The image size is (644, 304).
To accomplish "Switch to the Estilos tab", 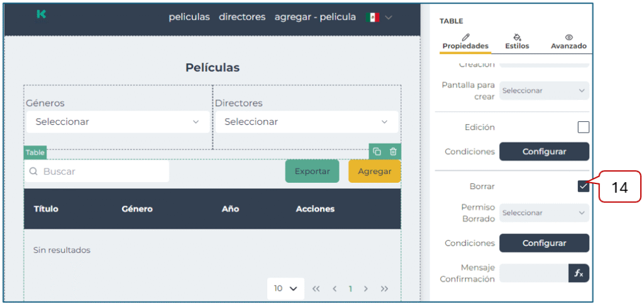I will pyautogui.click(x=517, y=41).
